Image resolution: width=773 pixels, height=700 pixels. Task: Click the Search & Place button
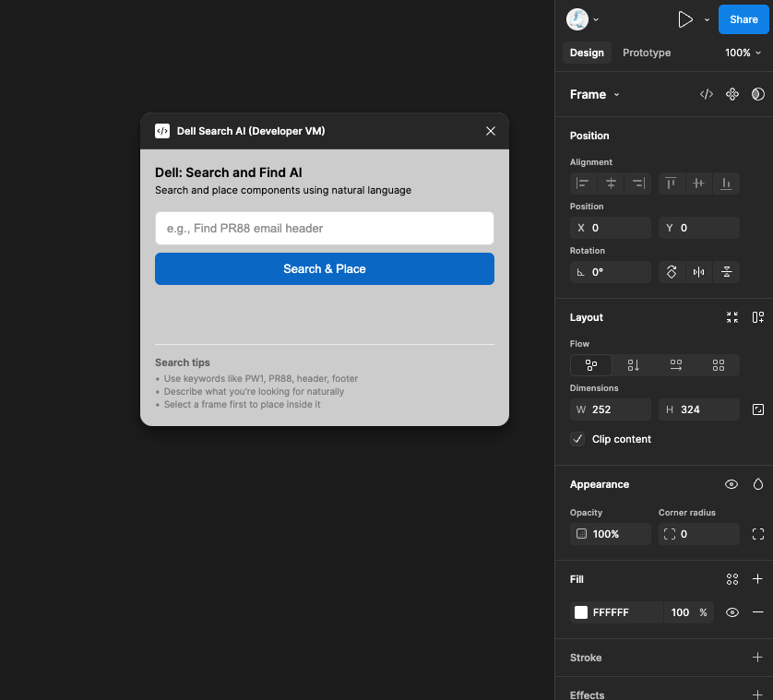[x=325, y=268]
